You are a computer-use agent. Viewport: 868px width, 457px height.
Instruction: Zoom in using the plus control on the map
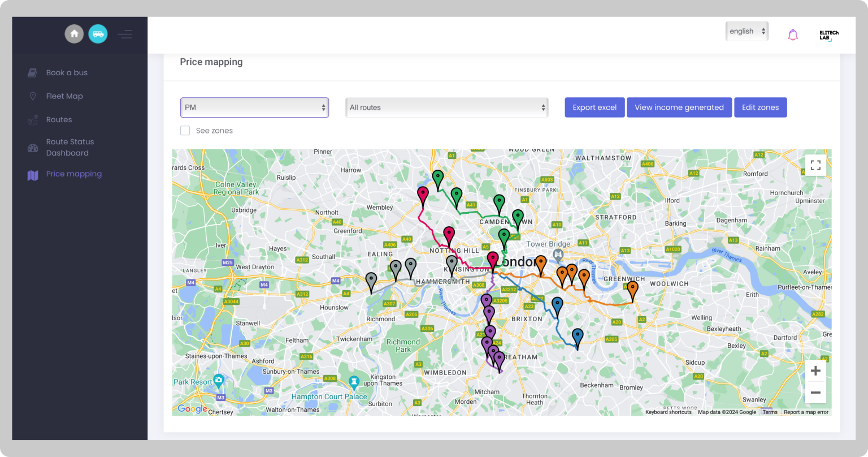click(815, 370)
